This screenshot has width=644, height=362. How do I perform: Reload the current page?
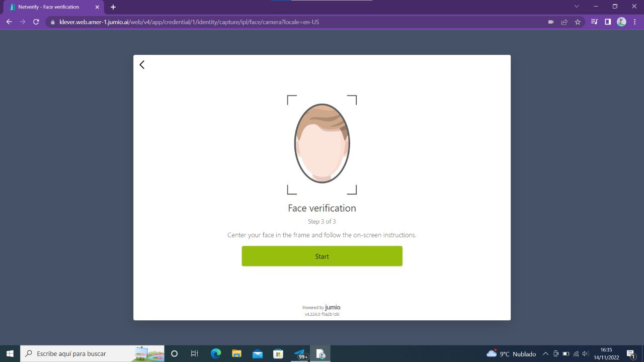(36, 22)
